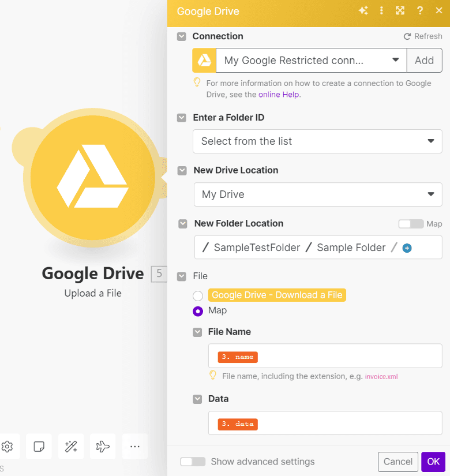Screen dimensions: 450x476
Task: Enable Show advanced settings toggle
Action: coord(193,462)
